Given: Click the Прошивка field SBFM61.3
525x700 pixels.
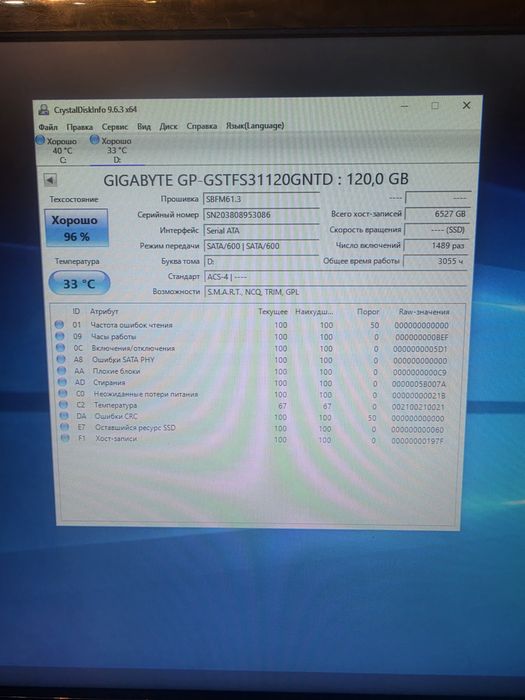Looking at the screenshot, I should (261, 199).
